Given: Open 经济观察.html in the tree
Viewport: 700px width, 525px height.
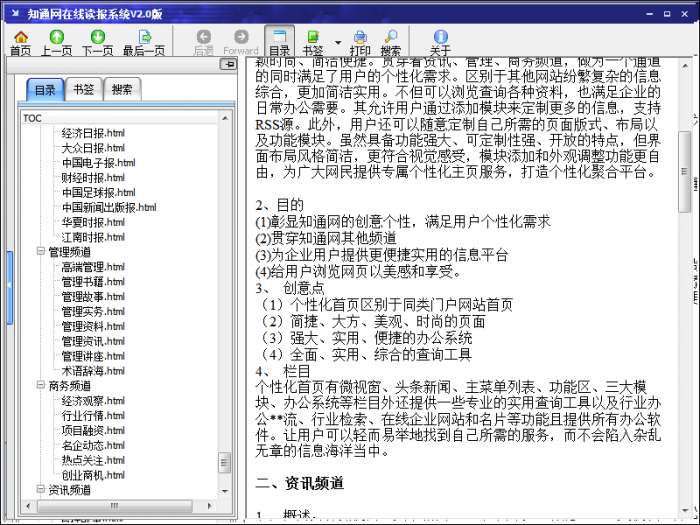Looking at the screenshot, I should point(93,400).
